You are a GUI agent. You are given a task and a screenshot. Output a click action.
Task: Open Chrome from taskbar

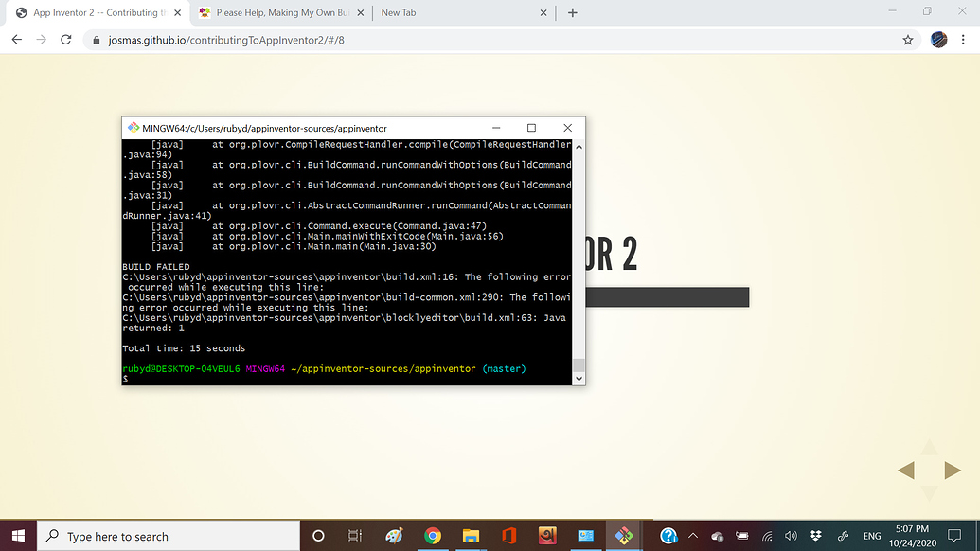click(x=433, y=536)
